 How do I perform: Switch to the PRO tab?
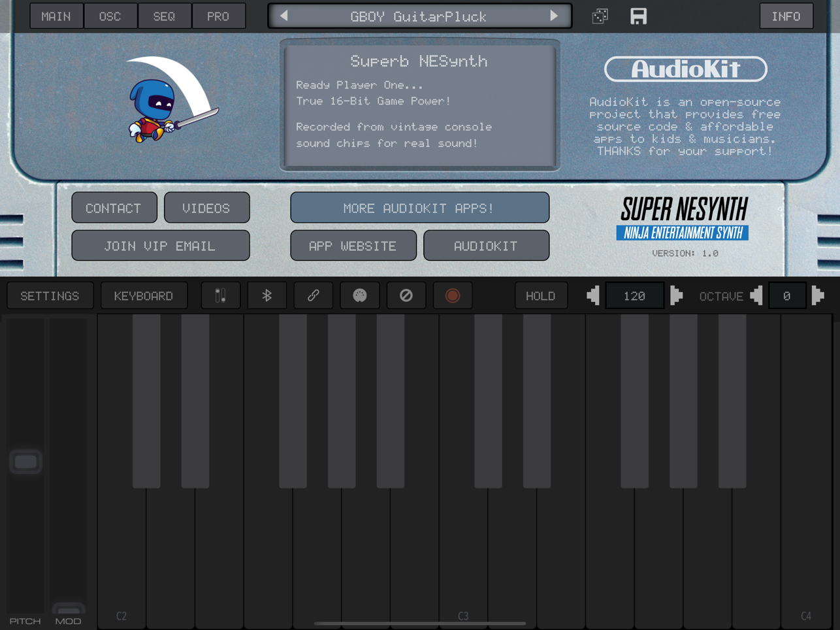coord(219,16)
